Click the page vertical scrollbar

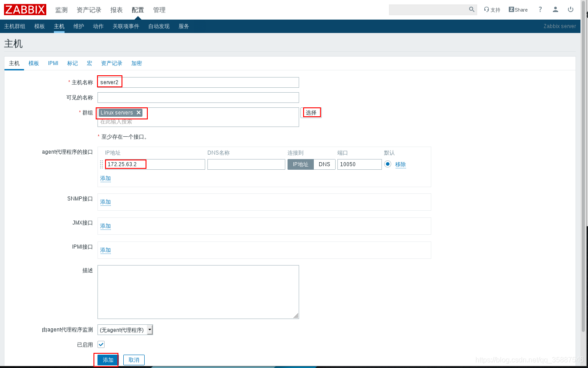584,166
